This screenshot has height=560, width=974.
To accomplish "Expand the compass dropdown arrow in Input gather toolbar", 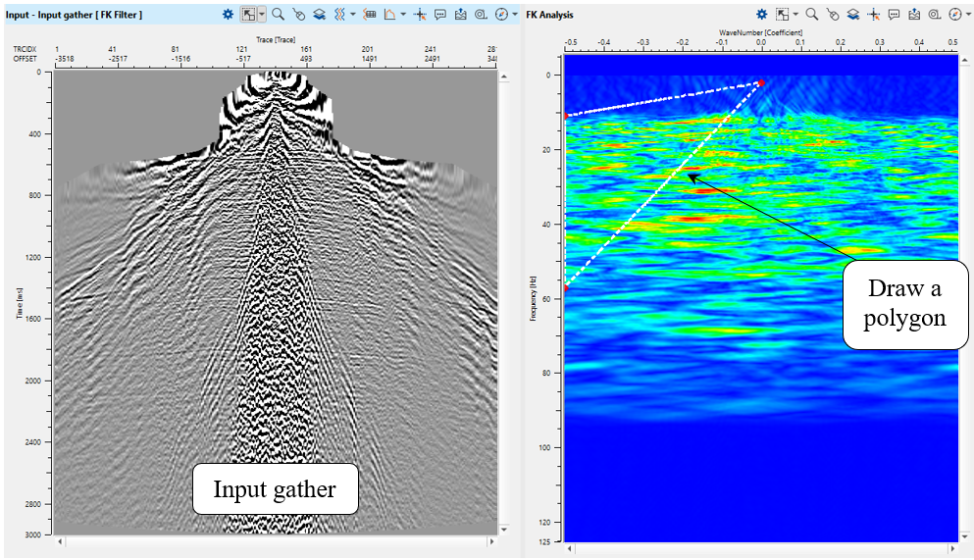I will click(x=515, y=15).
